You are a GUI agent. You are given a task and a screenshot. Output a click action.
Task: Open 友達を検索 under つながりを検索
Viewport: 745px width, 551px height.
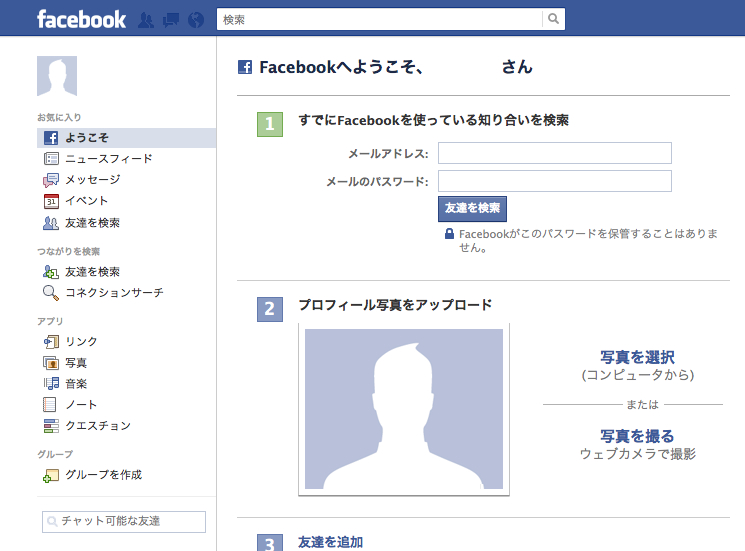click(x=92, y=272)
